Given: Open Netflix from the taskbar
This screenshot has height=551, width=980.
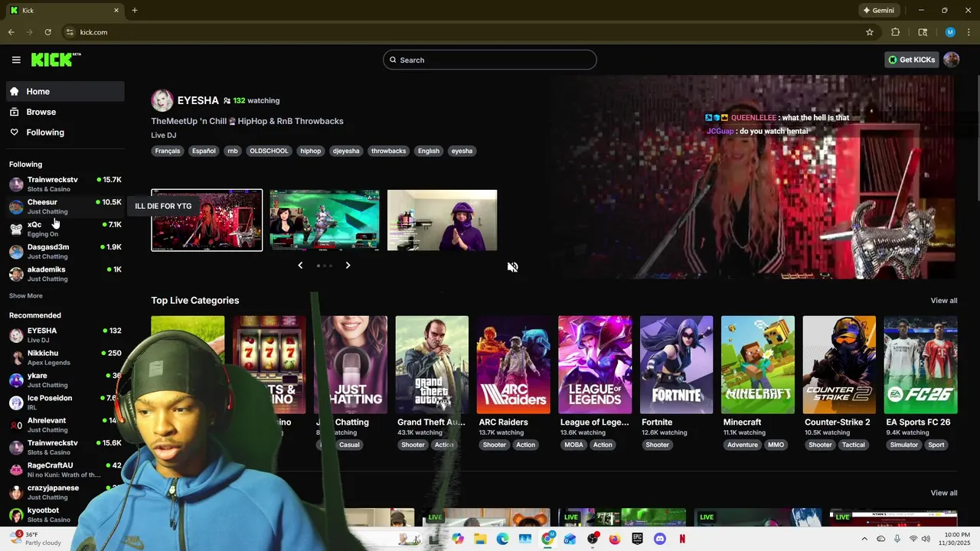Looking at the screenshot, I should tap(682, 539).
